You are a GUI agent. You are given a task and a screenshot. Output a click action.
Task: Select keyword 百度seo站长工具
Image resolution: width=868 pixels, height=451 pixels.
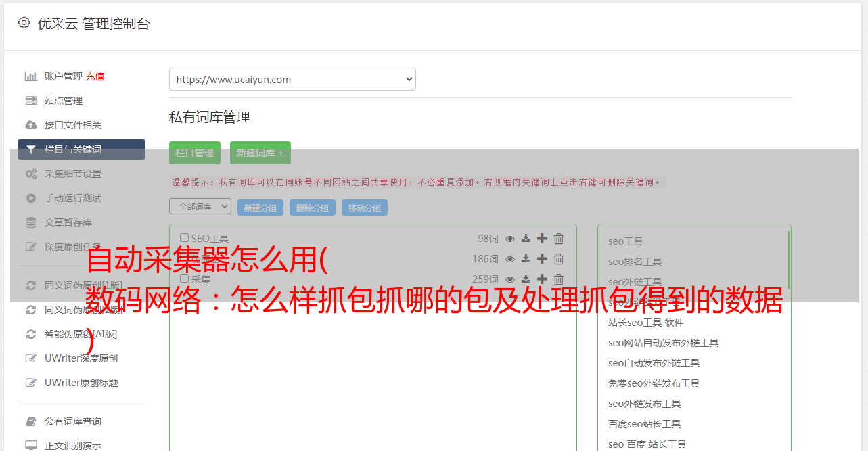(645, 424)
